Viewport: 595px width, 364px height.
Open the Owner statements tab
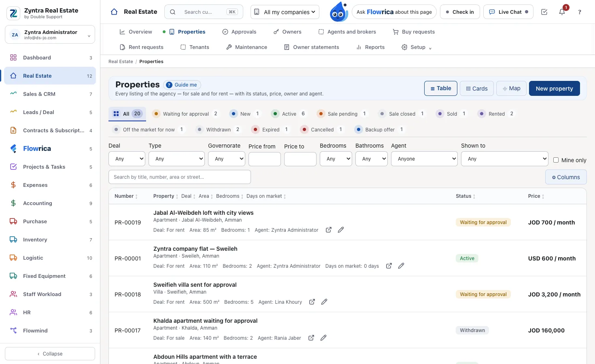(x=312, y=47)
